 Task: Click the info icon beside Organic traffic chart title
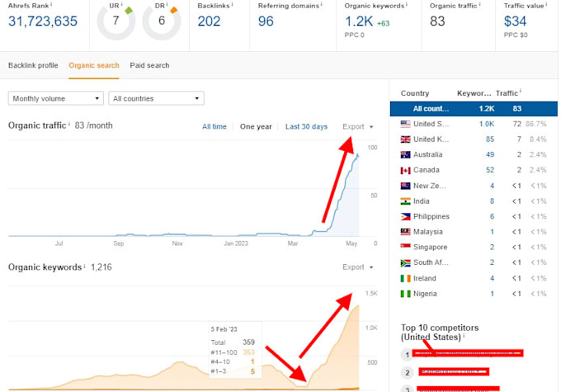coord(69,124)
